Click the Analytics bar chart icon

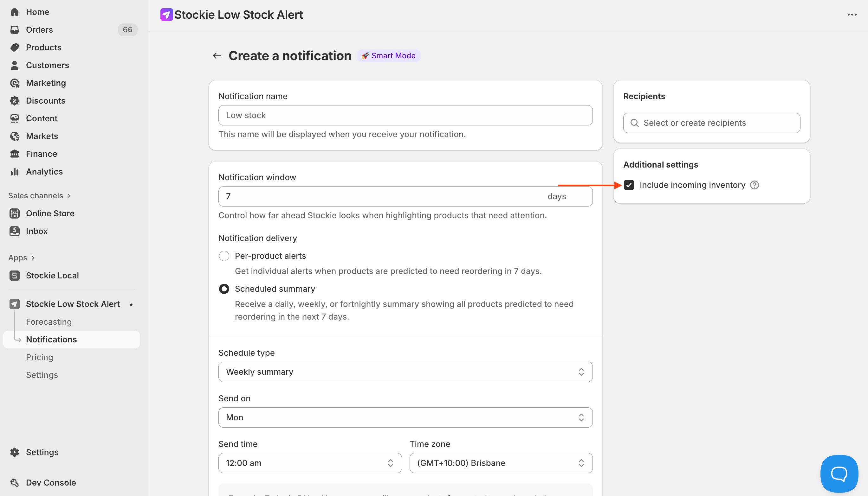(14, 172)
